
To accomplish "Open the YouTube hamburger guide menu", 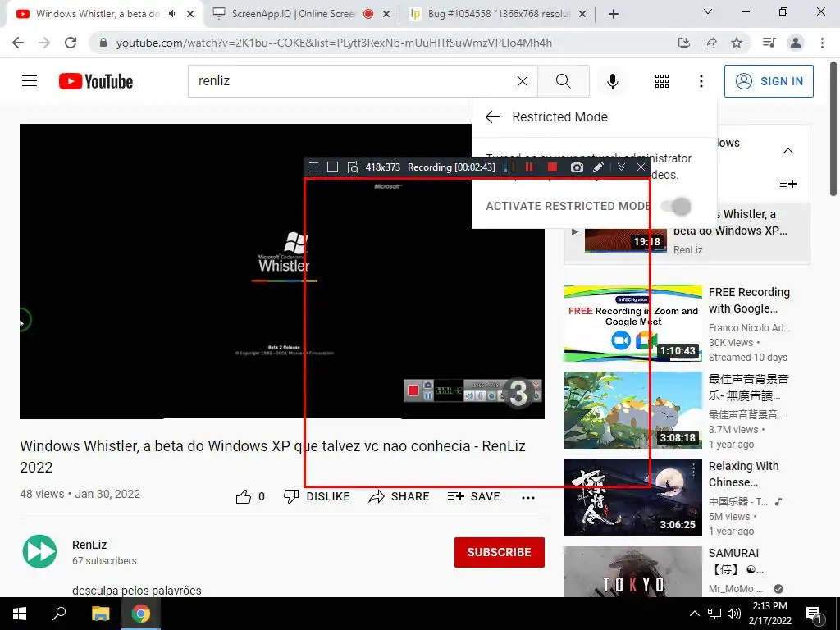I will [30, 81].
